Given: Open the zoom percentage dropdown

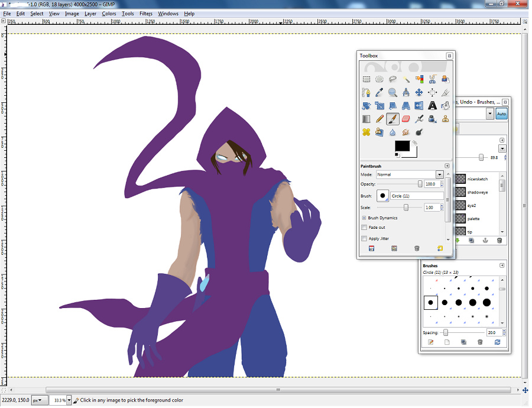Looking at the screenshot, I should point(69,400).
